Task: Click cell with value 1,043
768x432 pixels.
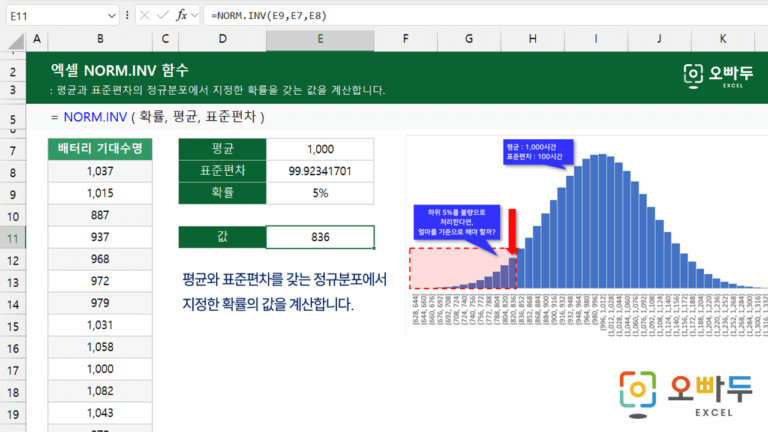Action: 100,413
